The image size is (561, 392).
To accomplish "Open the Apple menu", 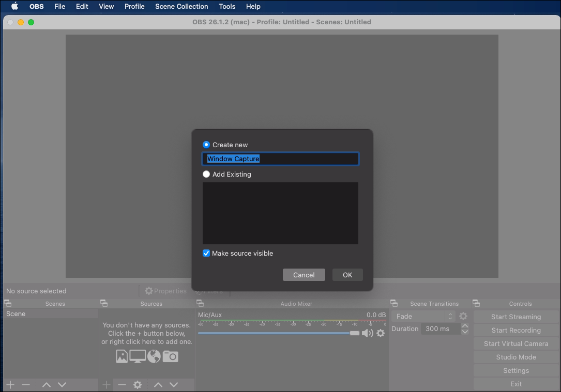I will [x=14, y=7].
